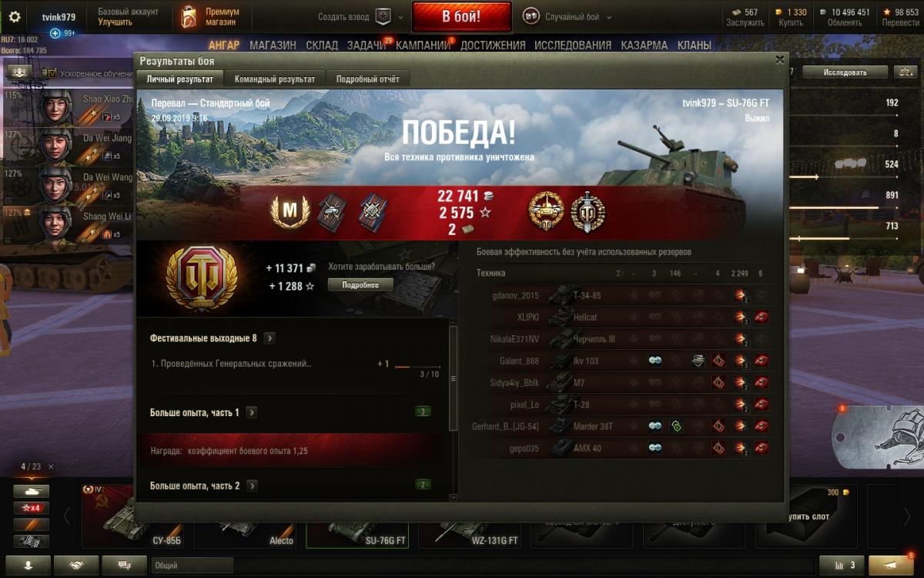Expand 'Больше опыта, часть 1' arrow
This screenshot has width=924, height=578.
[x=252, y=413]
